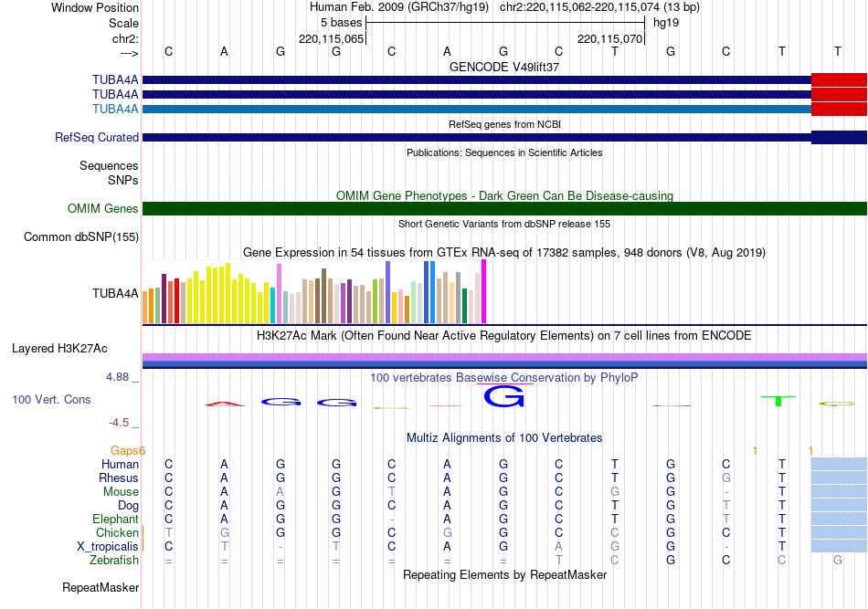The image size is (868, 609).
Task: Click the chr2:220,115,062-220,115,074 position text
Action: pyautogui.click(x=600, y=7)
